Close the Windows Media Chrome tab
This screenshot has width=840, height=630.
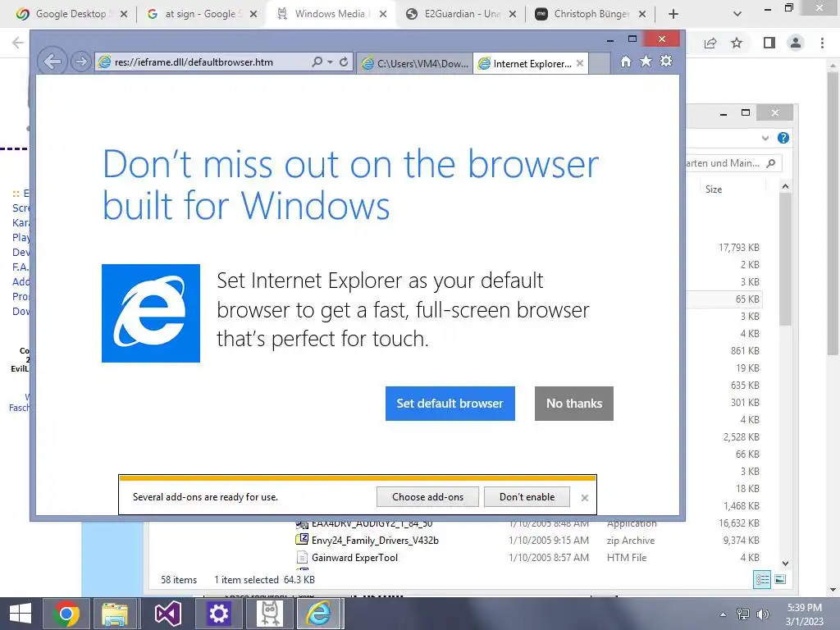point(383,14)
